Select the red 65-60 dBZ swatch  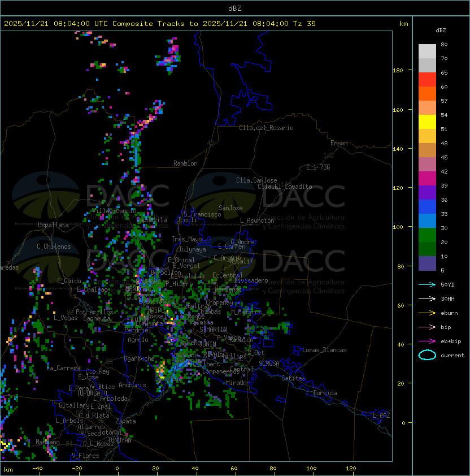click(427, 80)
